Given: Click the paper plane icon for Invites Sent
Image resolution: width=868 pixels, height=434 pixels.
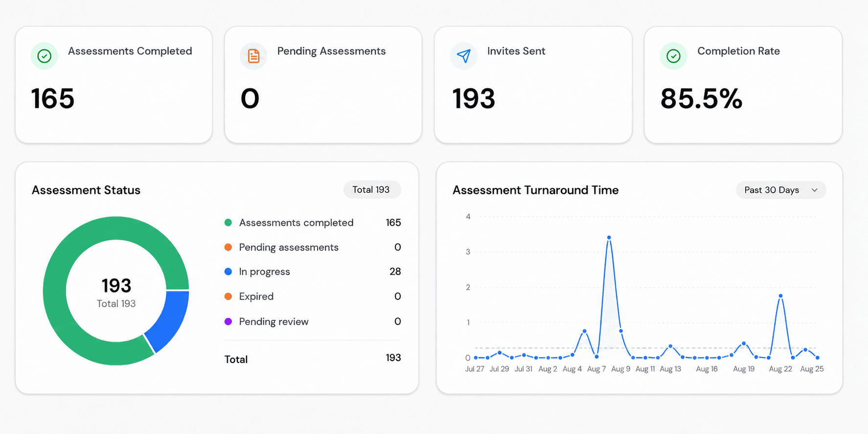Looking at the screenshot, I should pyautogui.click(x=463, y=56).
